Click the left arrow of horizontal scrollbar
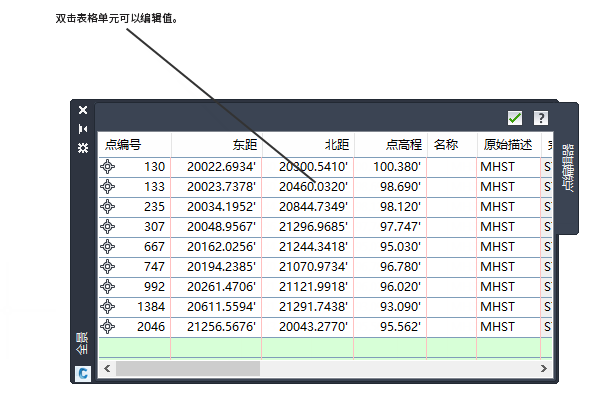 107,368
